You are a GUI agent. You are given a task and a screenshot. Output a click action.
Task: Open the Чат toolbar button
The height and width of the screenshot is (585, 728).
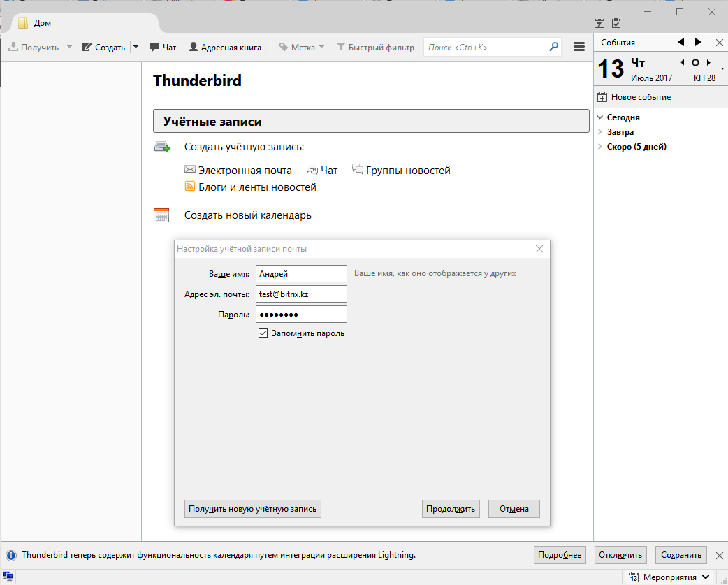pyautogui.click(x=163, y=48)
